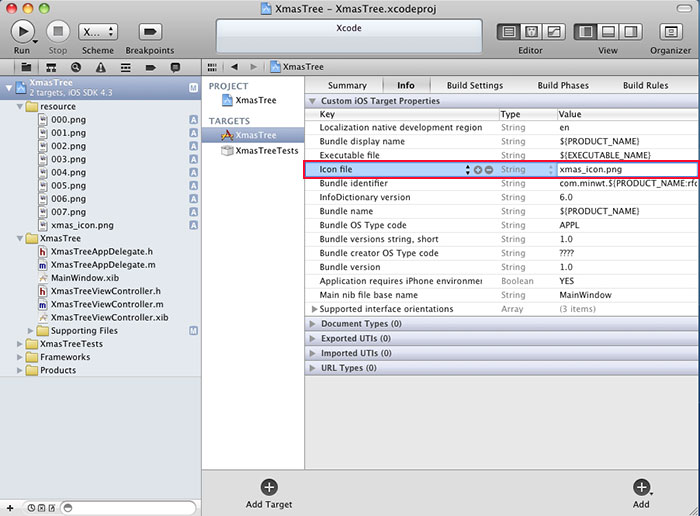
Task: Expand the Products group
Action: 20,370
